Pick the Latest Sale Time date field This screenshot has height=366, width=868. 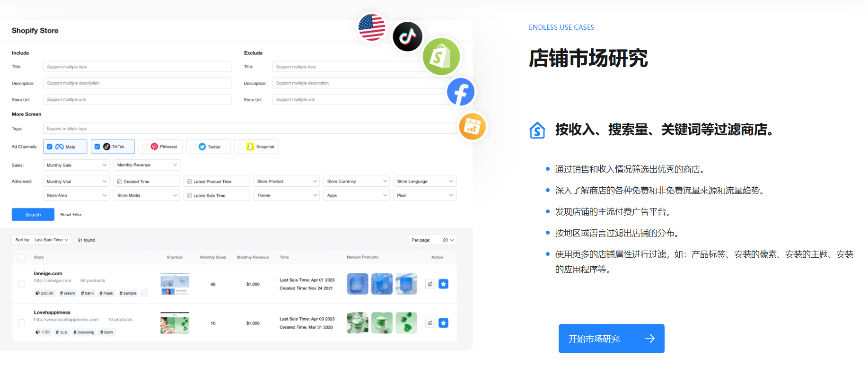[x=217, y=195]
